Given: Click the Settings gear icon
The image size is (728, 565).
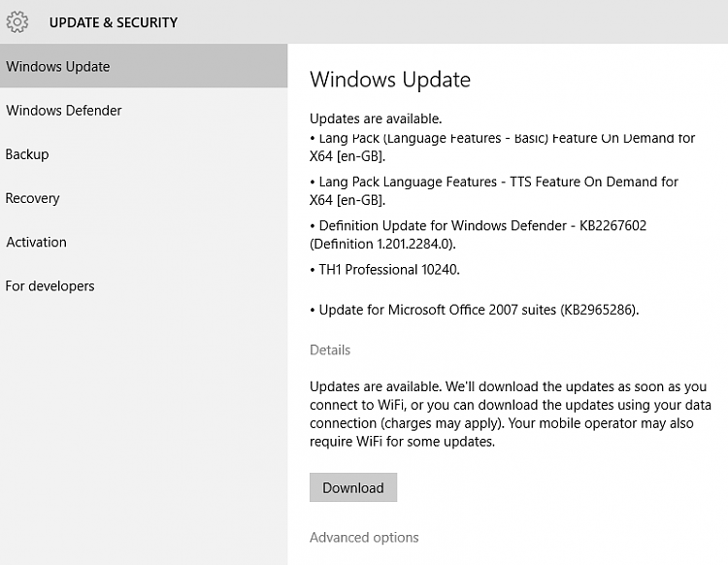Looking at the screenshot, I should [17, 21].
